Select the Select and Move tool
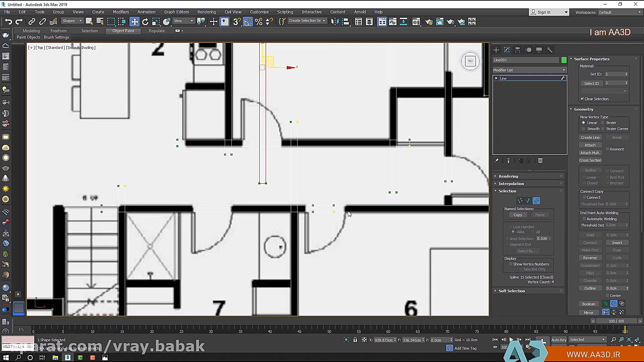The height and width of the screenshot is (362, 644). 134,22
